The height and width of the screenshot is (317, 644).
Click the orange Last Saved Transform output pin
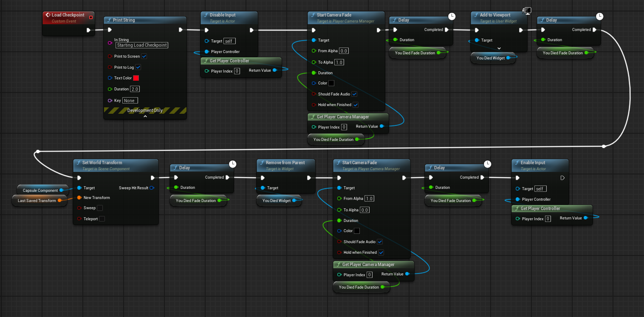click(59, 200)
